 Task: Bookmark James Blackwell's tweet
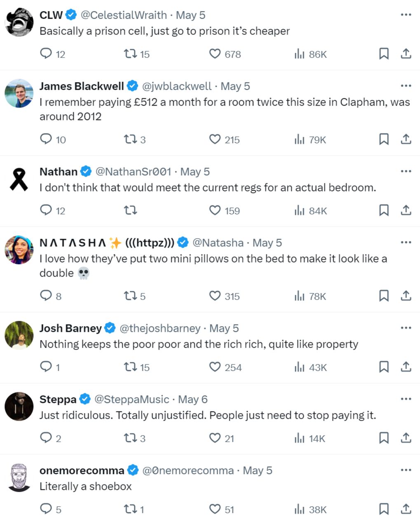click(x=384, y=139)
